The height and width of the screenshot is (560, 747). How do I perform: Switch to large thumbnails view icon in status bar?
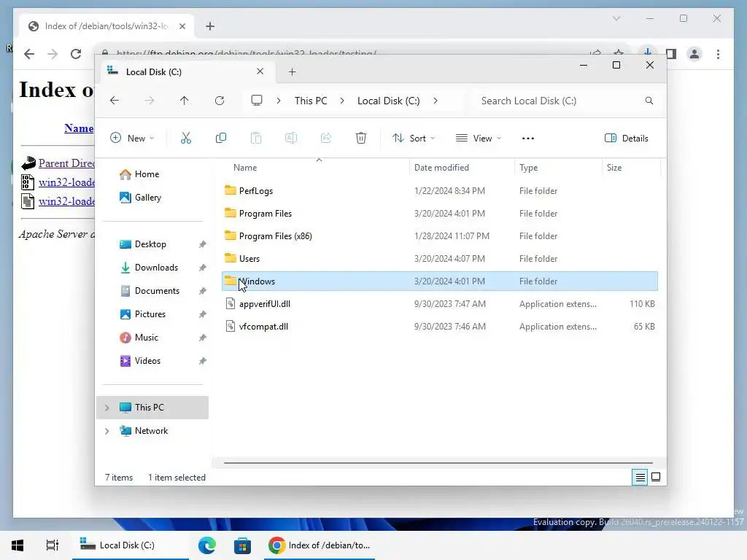[x=656, y=477]
